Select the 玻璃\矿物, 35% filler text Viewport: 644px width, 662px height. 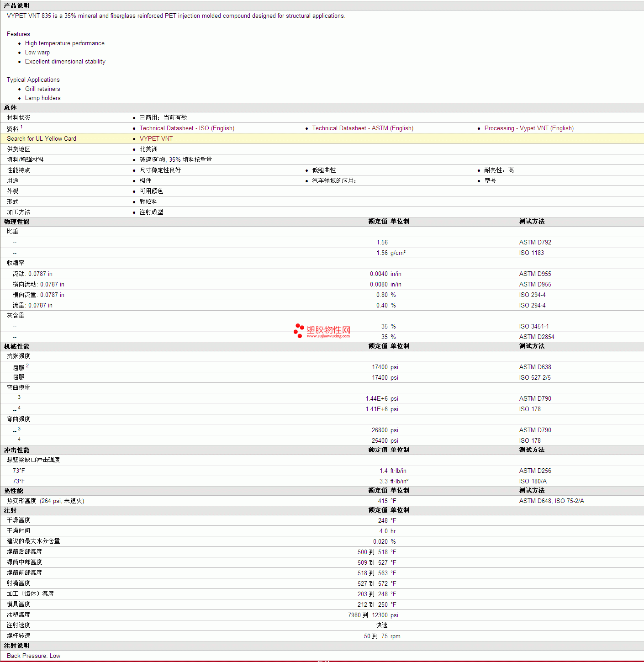176,160
